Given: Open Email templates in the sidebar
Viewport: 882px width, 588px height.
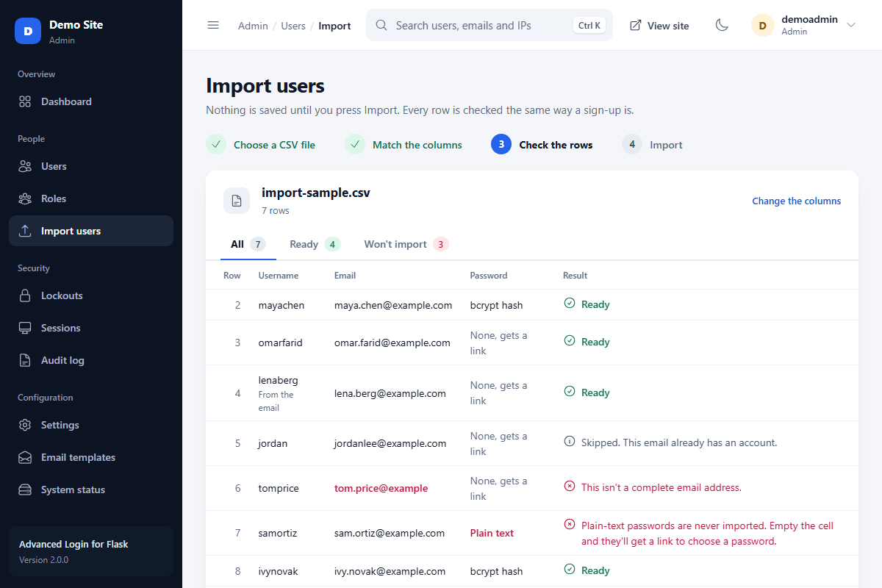Looking at the screenshot, I should pyautogui.click(x=91, y=457).
